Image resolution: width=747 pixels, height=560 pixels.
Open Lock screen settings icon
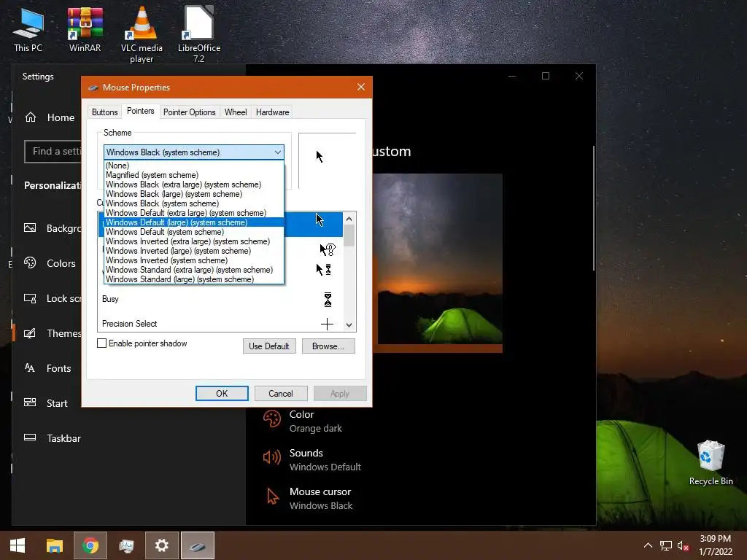pos(30,298)
